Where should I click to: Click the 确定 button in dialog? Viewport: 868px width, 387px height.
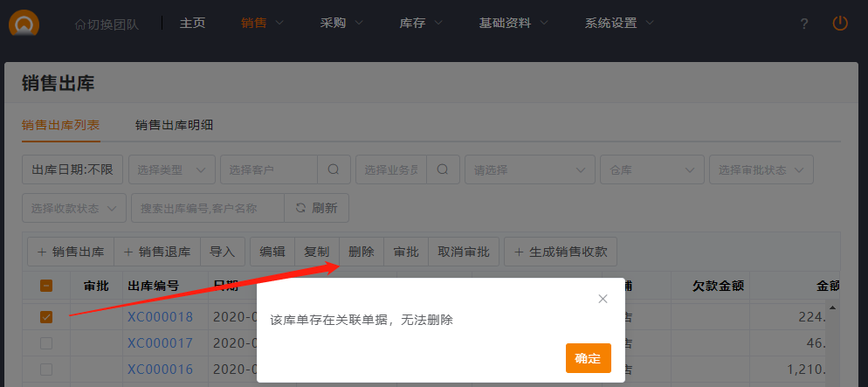coord(588,358)
